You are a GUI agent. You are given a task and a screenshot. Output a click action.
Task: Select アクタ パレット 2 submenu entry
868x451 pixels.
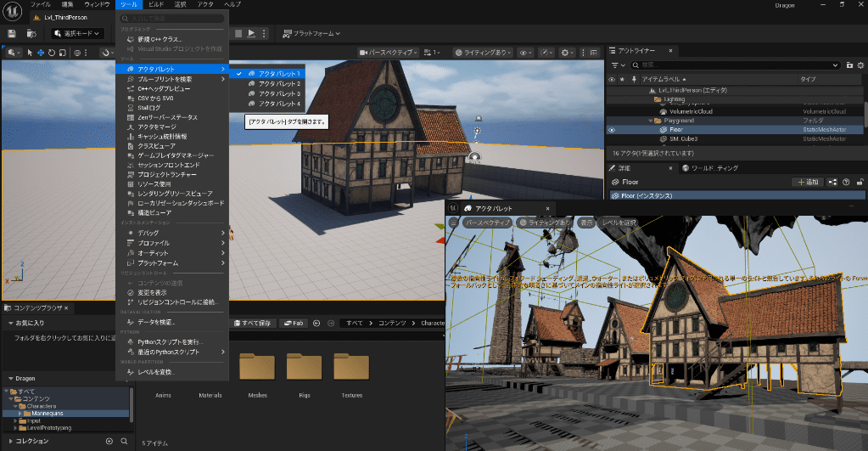click(267, 84)
